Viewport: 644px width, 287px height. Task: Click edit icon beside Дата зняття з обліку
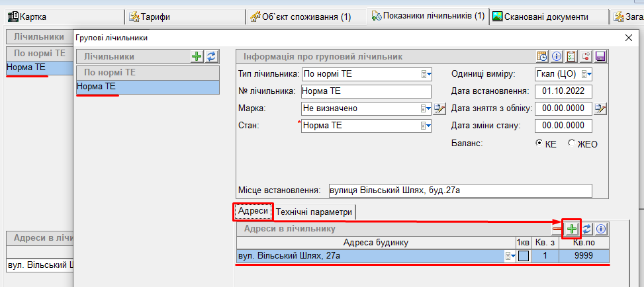(x=601, y=108)
